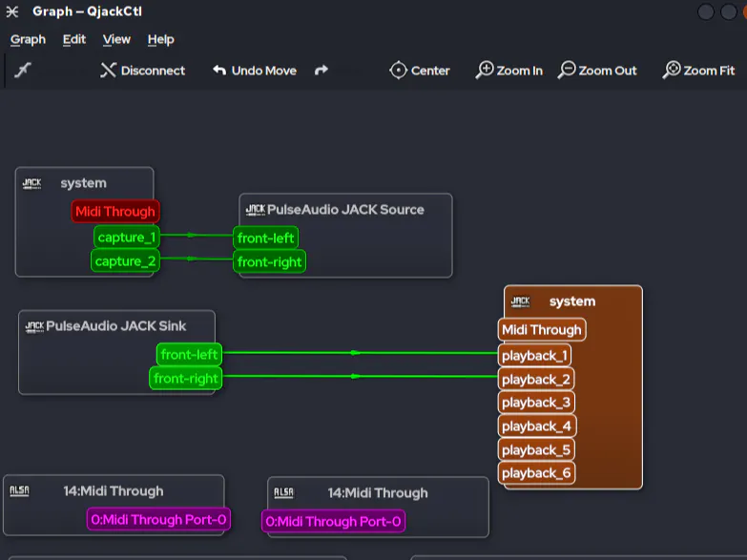The width and height of the screenshot is (747, 560).
Task: Select the playback_4 port
Action: [537, 426]
